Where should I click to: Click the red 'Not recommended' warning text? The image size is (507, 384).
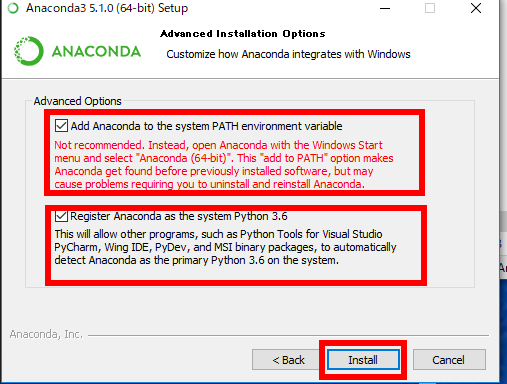click(x=224, y=164)
